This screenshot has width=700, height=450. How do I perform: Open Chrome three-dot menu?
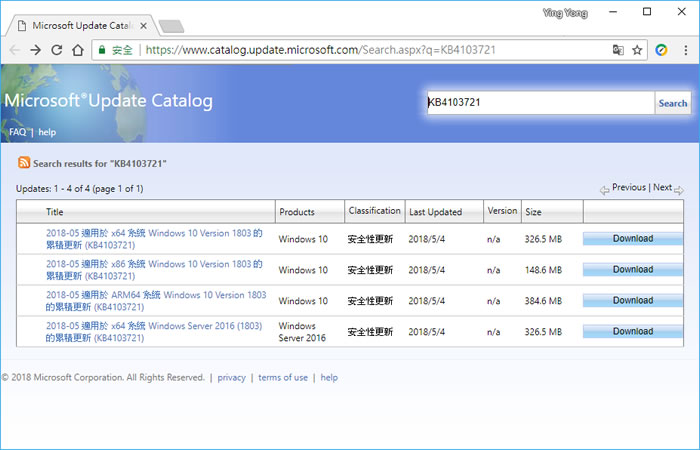(x=686, y=50)
